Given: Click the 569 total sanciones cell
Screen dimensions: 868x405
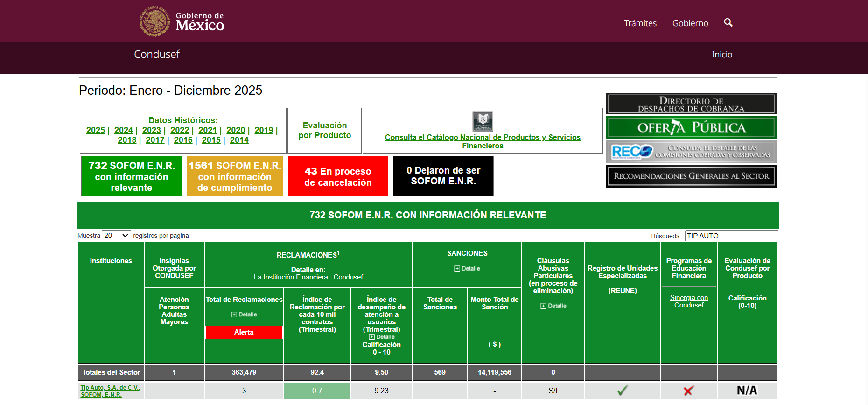Looking at the screenshot, I should (440, 372).
